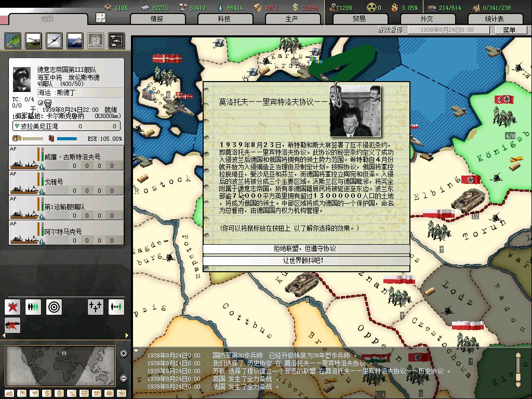Image resolution: width=532 pixels, height=399 pixels.
Task: Switch to the 外交 diplomacy tab
Action: [x=427, y=19]
